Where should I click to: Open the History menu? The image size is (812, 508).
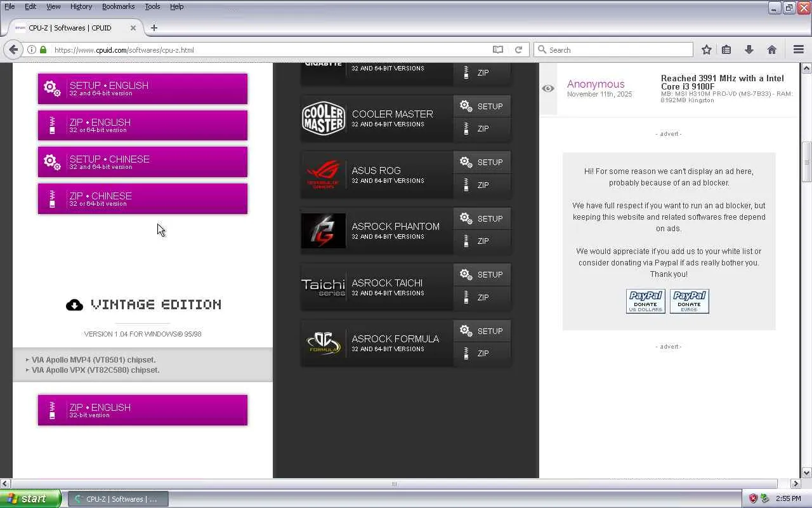(81, 6)
